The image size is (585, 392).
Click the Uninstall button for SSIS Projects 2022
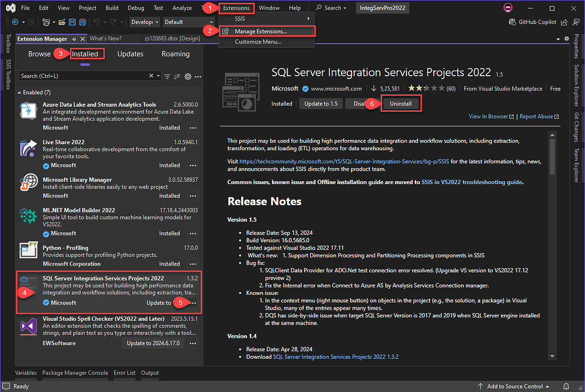pyautogui.click(x=401, y=103)
